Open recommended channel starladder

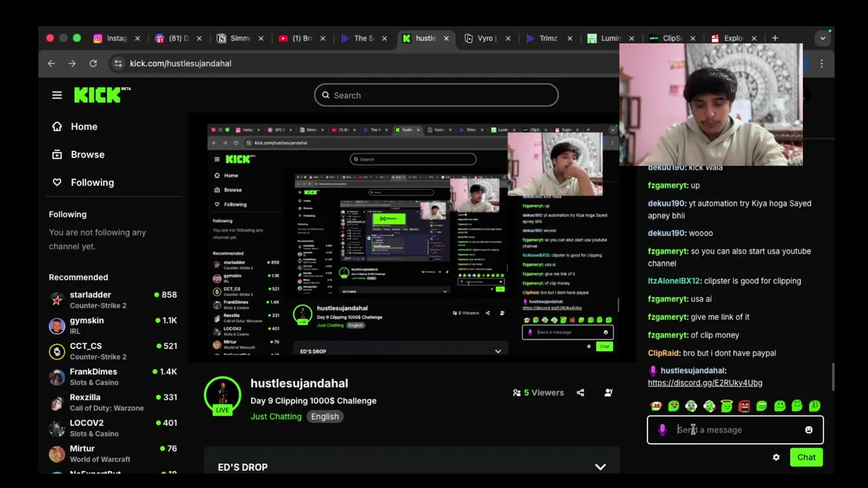click(x=113, y=300)
